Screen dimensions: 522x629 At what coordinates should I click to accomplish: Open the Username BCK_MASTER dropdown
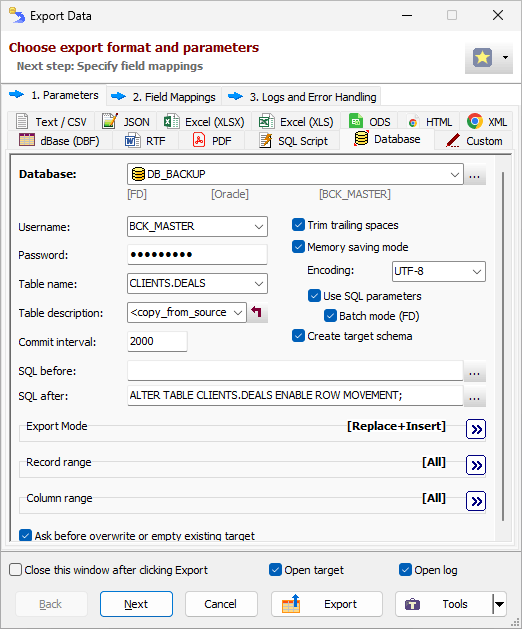coord(197,227)
